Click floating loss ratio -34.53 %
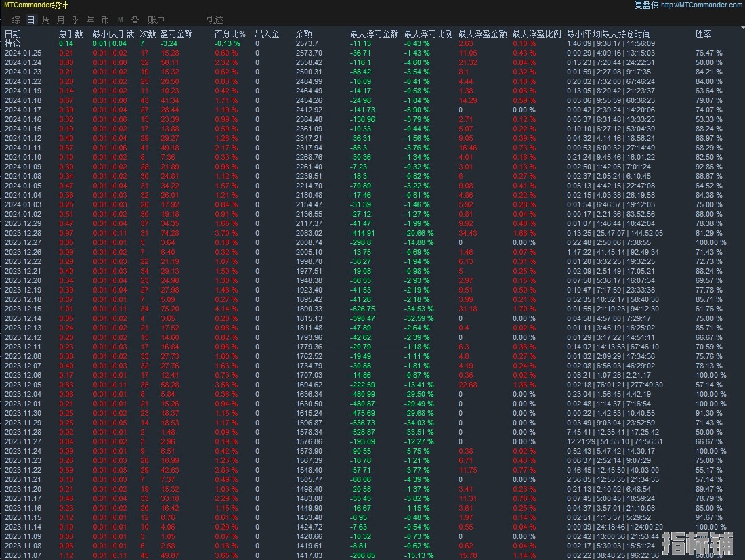 [x=419, y=309]
